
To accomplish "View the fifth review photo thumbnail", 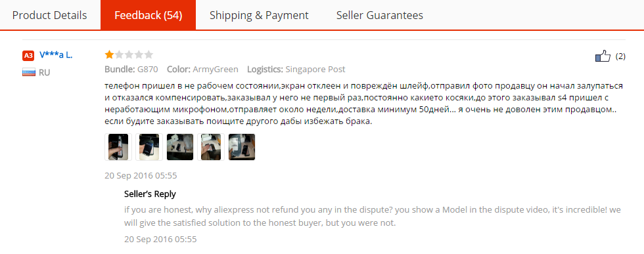I will [242, 147].
